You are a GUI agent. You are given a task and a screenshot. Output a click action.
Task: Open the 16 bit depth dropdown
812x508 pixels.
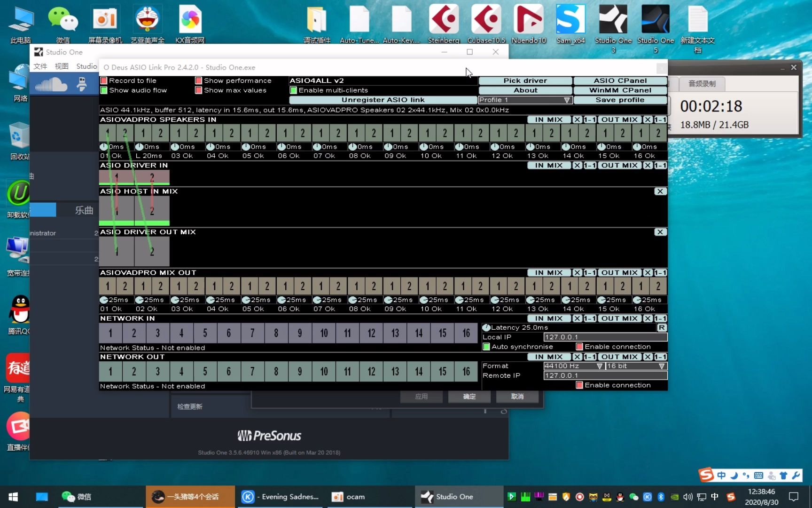click(636, 366)
